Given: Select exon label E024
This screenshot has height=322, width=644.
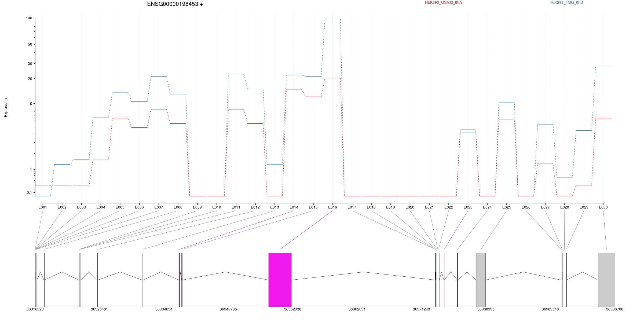Looking at the screenshot, I should (x=487, y=207).
